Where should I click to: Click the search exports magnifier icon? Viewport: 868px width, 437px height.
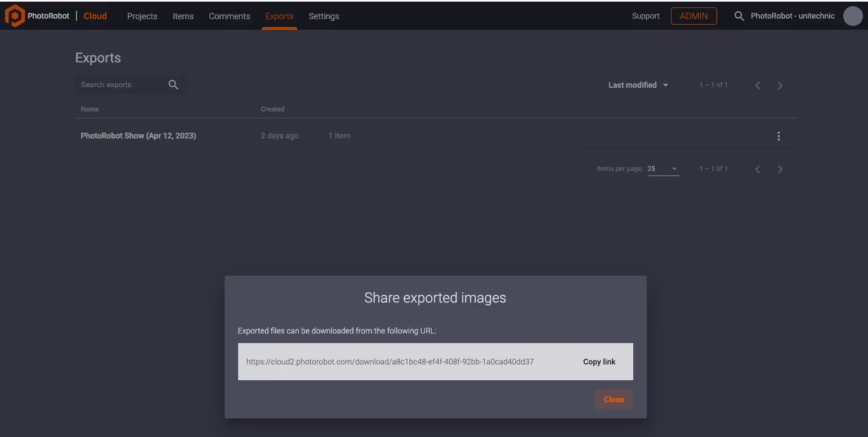click(173, 85)
